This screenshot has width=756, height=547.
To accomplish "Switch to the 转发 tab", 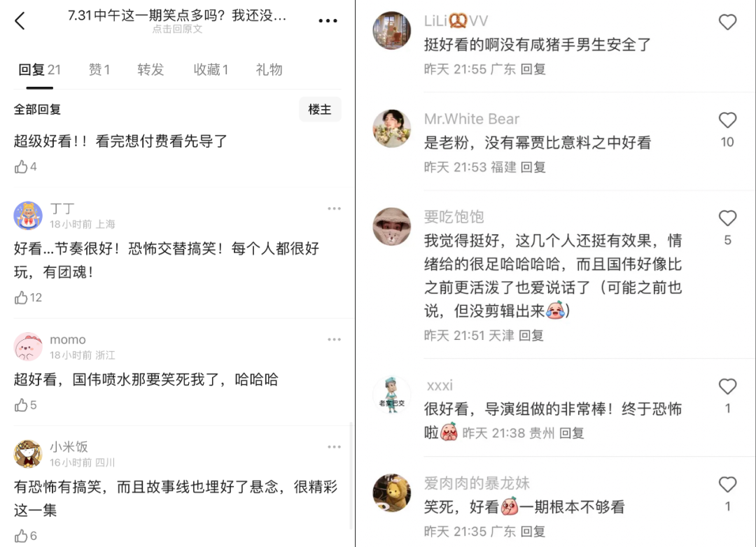I will 150,70.
